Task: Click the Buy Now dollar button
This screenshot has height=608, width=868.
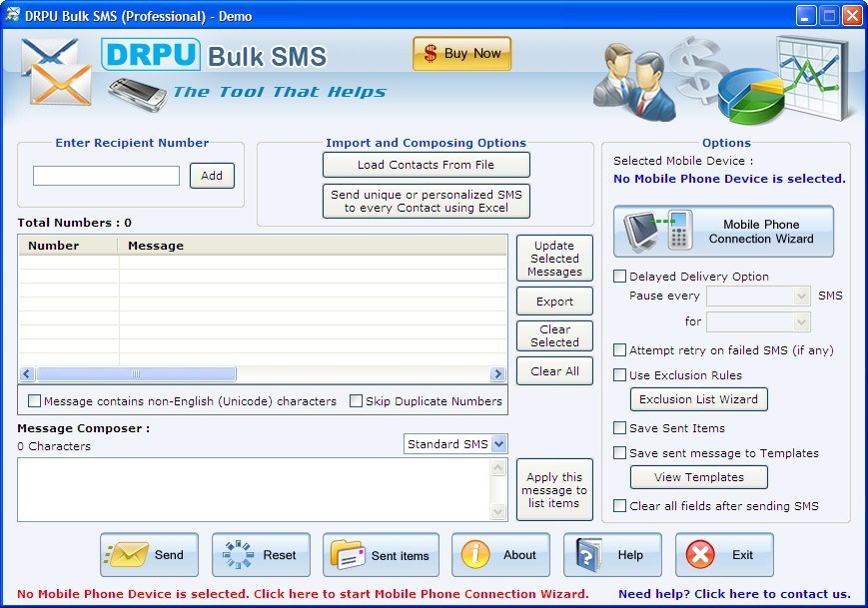Action: (x=461, y=54)
